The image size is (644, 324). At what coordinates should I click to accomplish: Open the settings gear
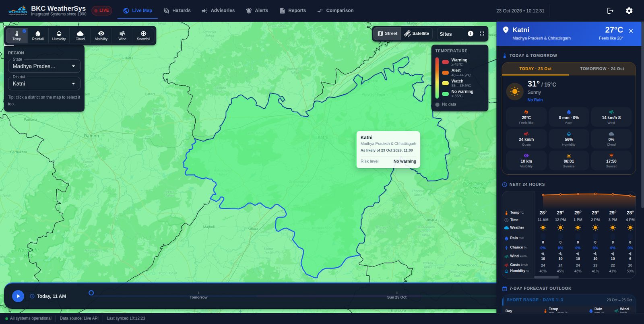(629, 11)
